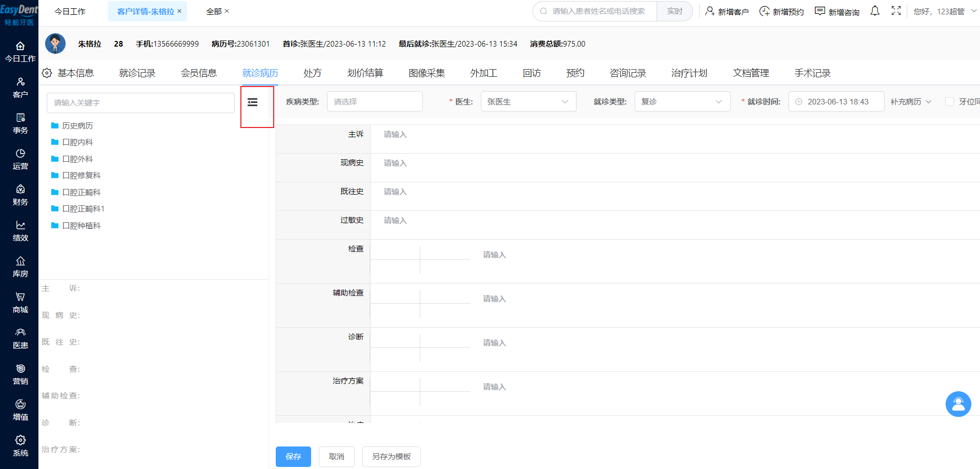Switch to the 基本信息 tab
This screenshot has height=469, width=980.
click(x=75, y=73)
